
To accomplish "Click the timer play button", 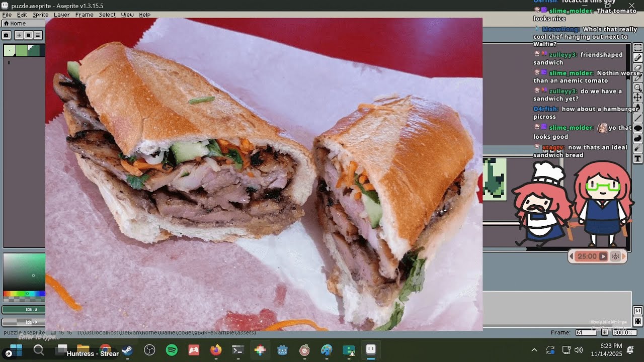I will coord(603,256).
